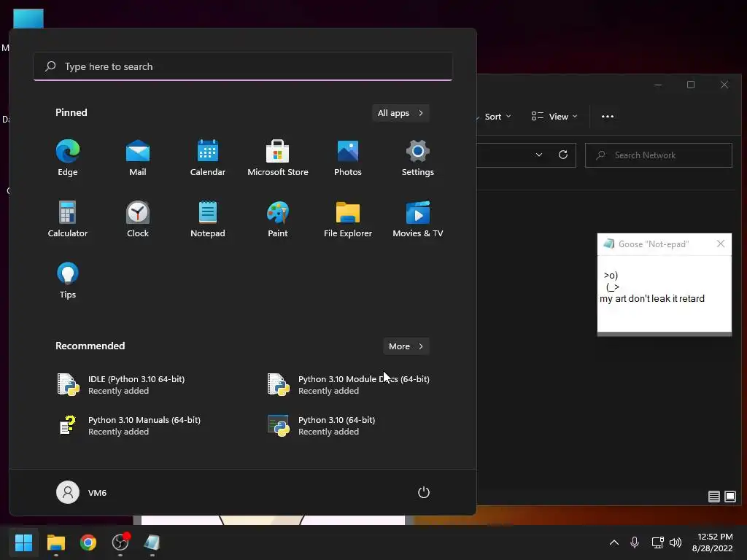
Task: Switch File Explorer to large thumbnails view
Action: 729,497
